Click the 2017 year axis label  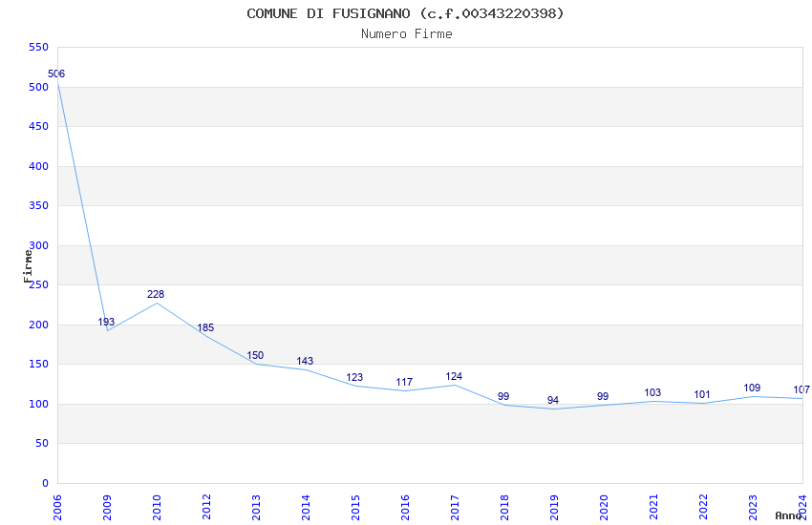pos(455,508)
